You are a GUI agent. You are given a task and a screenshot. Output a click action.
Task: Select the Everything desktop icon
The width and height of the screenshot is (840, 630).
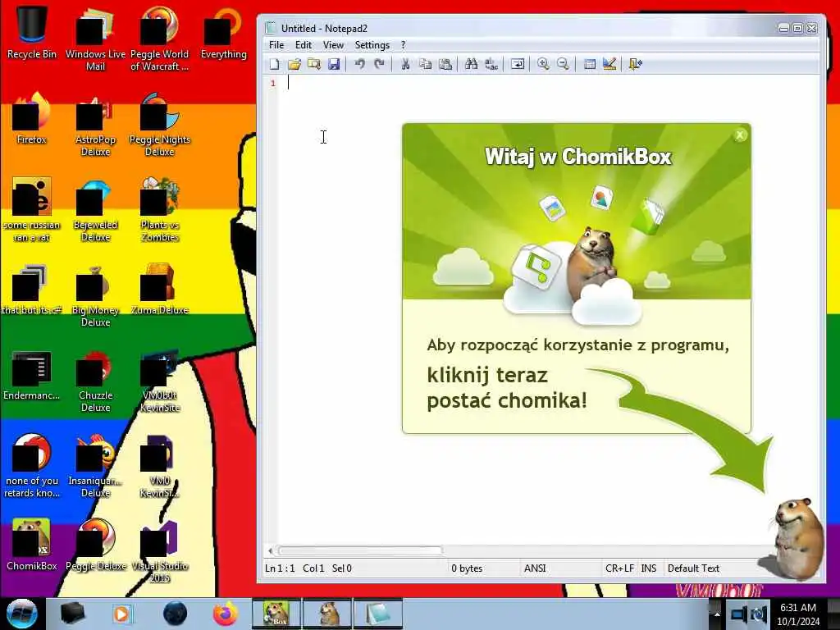click(223, 31)
